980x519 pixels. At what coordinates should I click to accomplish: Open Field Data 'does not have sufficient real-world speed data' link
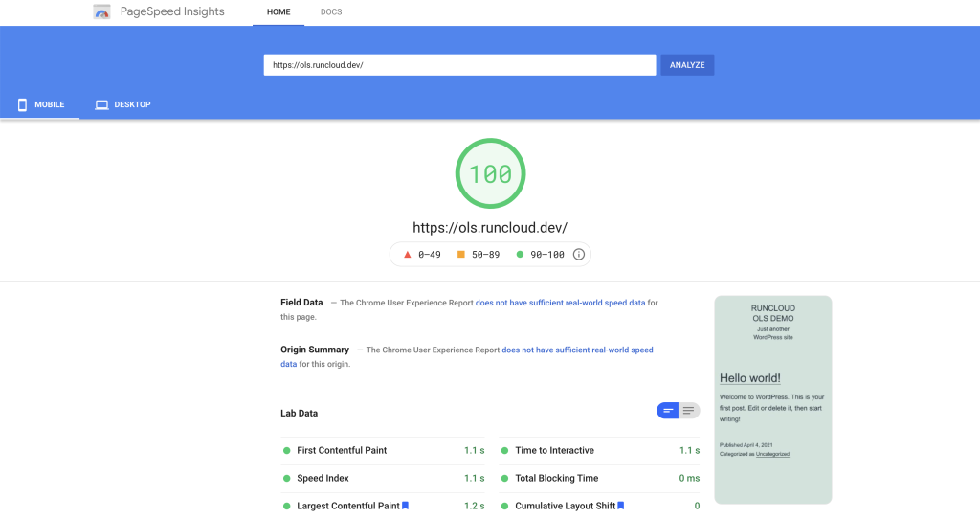click(x=560, y=303)
